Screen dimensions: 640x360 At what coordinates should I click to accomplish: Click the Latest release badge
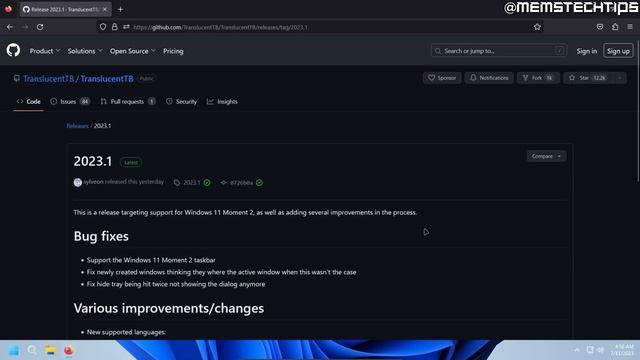click(131, 162)
